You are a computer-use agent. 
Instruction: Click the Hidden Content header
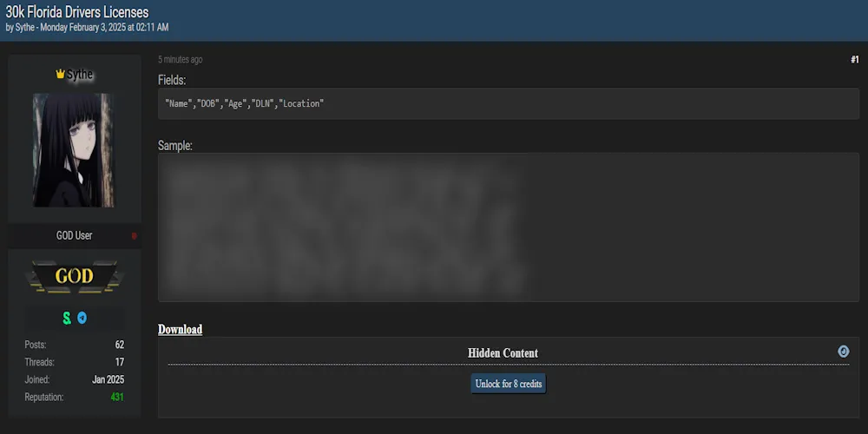tap(503, 353)
